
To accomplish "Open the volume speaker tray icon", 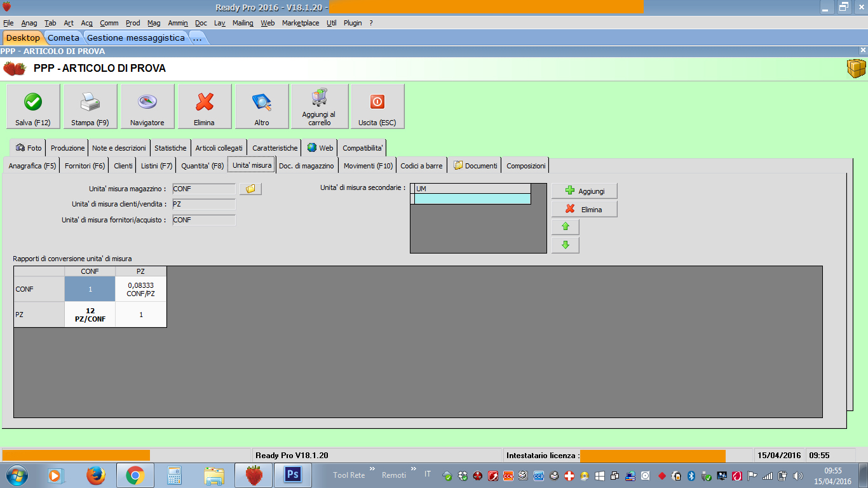I will tap(798, 475).
